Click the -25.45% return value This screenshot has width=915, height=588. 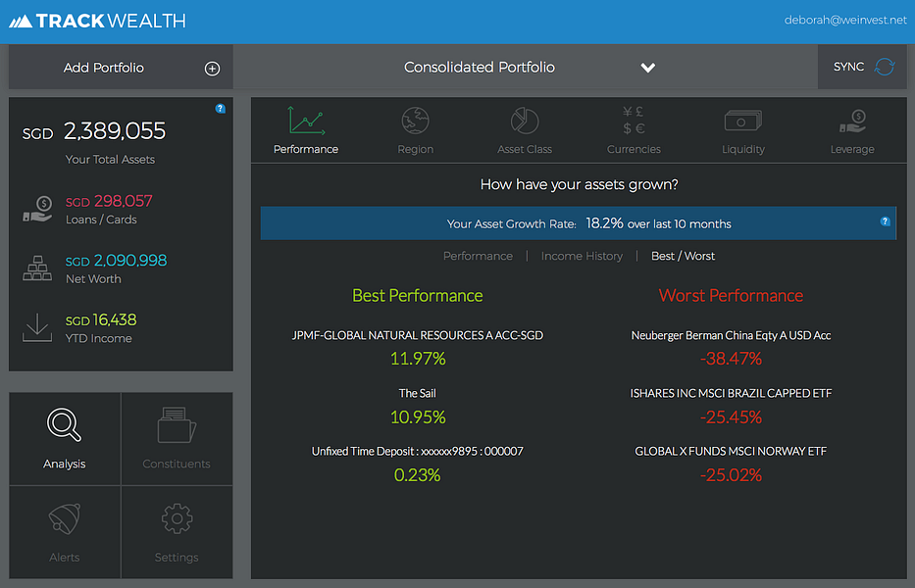[731, 417]
